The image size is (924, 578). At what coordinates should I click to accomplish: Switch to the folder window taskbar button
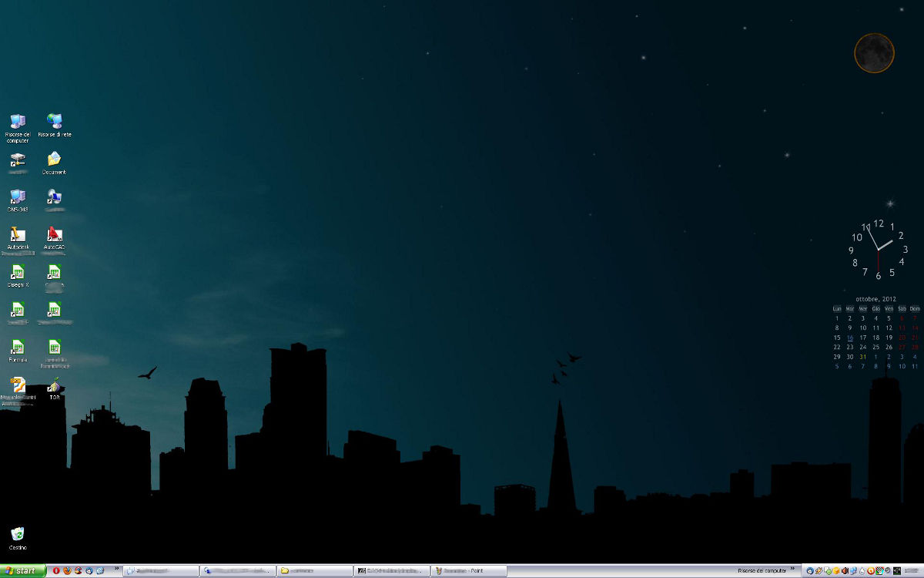point(315,571)
